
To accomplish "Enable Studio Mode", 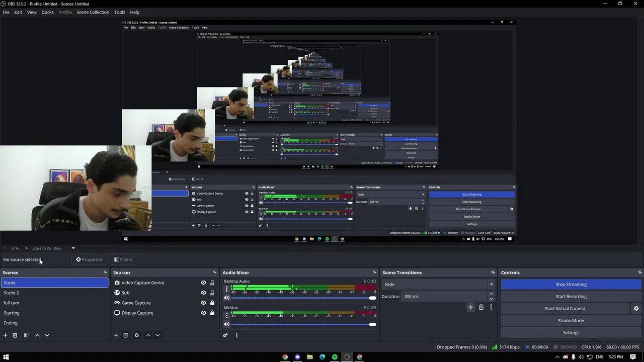I will pos(571,321).
